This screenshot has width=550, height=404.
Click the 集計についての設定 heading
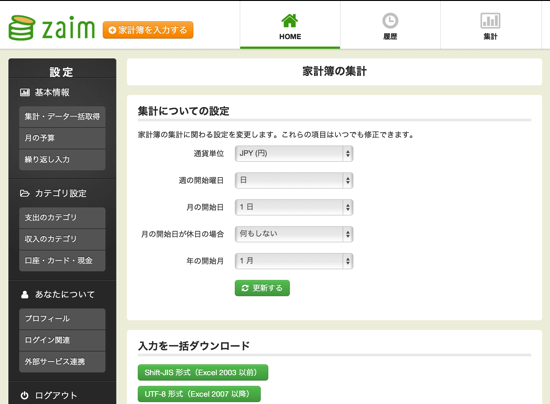[x=183, y=111]
